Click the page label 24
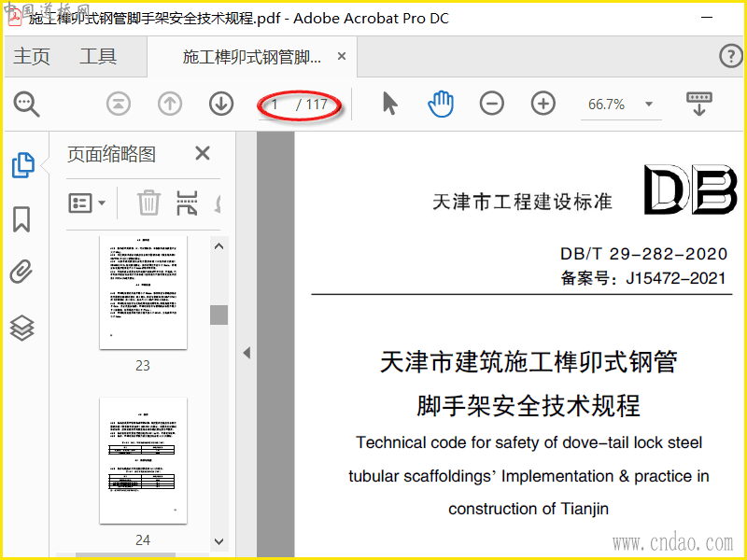The height and width of the screenshot is (560, 747). [x=143, y=540]
